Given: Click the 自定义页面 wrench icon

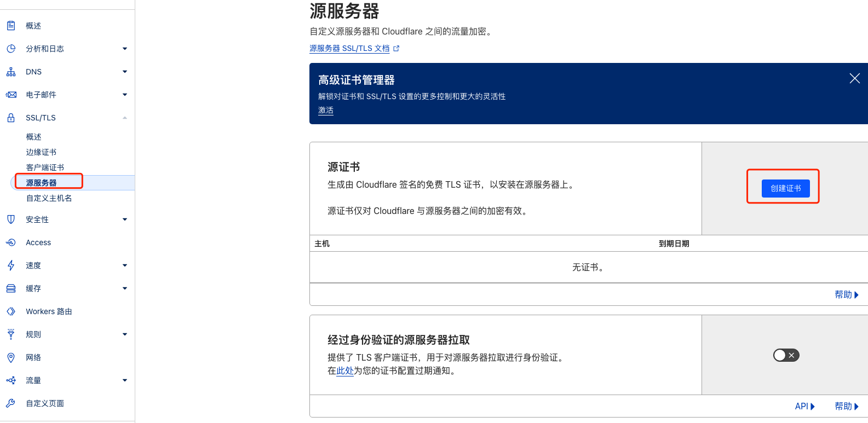Looking at the screenshot, I should pyautogui.click(x=11, y=403).
